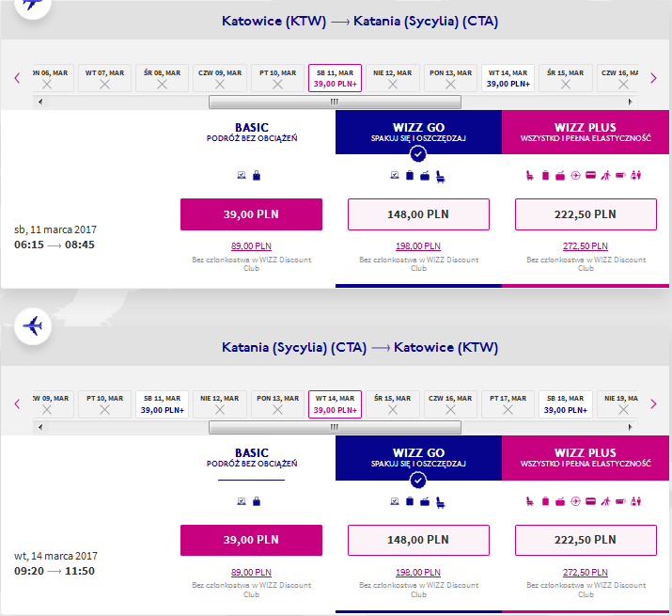Click the online check-in icon under BASIC for the 11 marca flight
The image size is (672, 616).
point(242,175)
